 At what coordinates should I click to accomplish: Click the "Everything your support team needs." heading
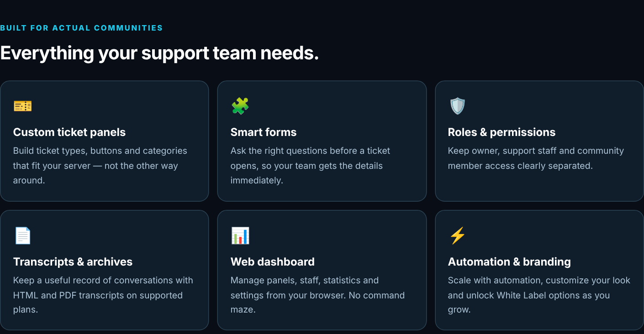point(159,53)
